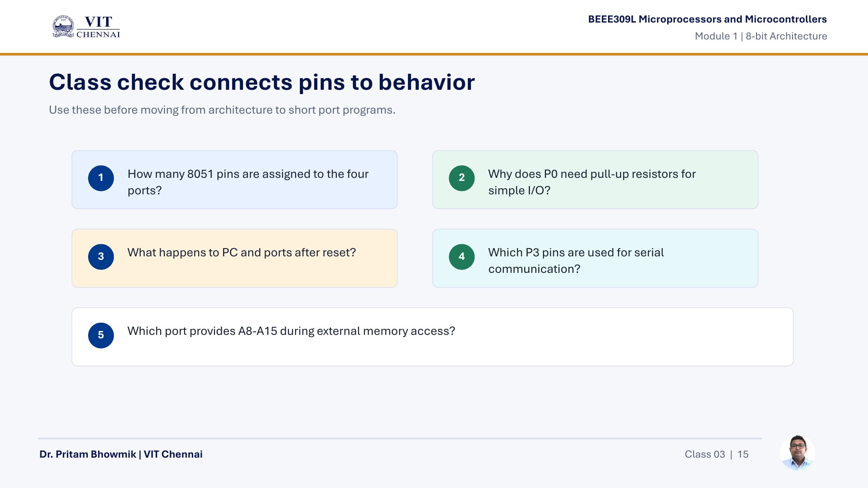Viewport: 868px width, 488px height.
Task: Click the course title BEEE309L header text
Action: coord(707,19)
